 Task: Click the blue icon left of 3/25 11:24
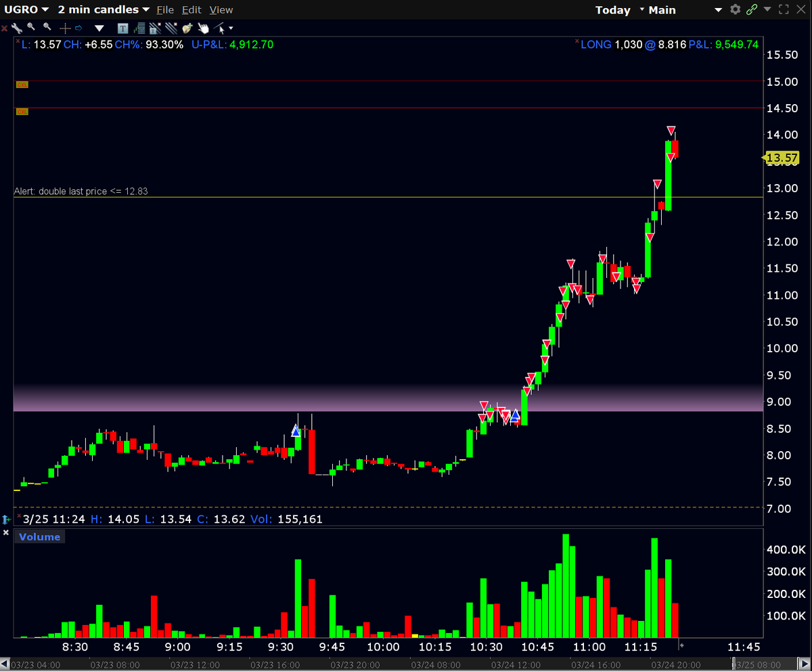(6, 519)
